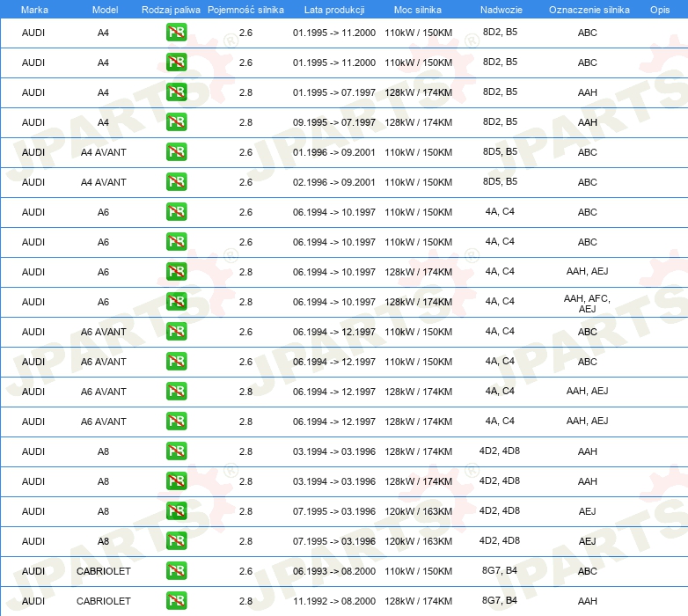Click 'AAH' engine code in the CABRIOLET row
Screen dimensions: 688x616
587,601
